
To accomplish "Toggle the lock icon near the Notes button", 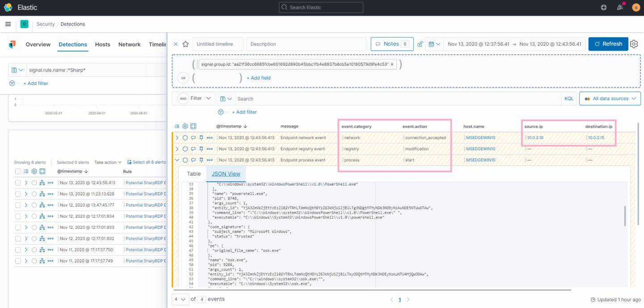I will 419,44.
